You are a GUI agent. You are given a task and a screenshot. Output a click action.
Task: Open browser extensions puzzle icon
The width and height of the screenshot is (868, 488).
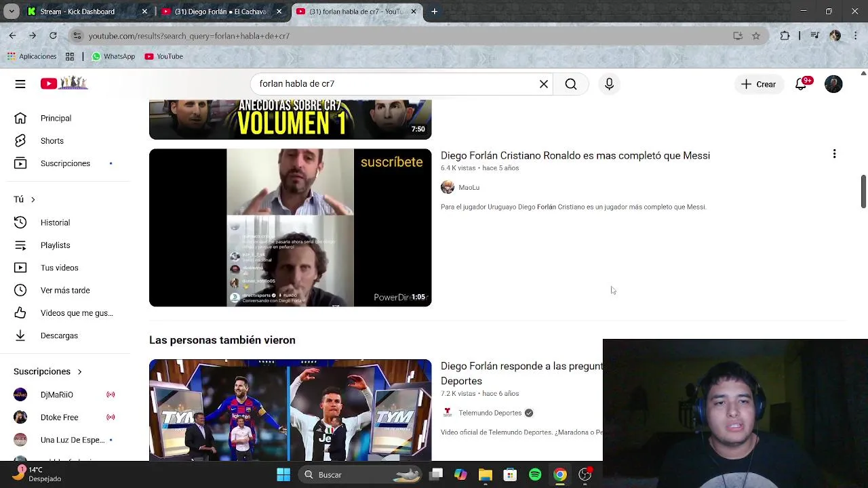click(785, 36)
